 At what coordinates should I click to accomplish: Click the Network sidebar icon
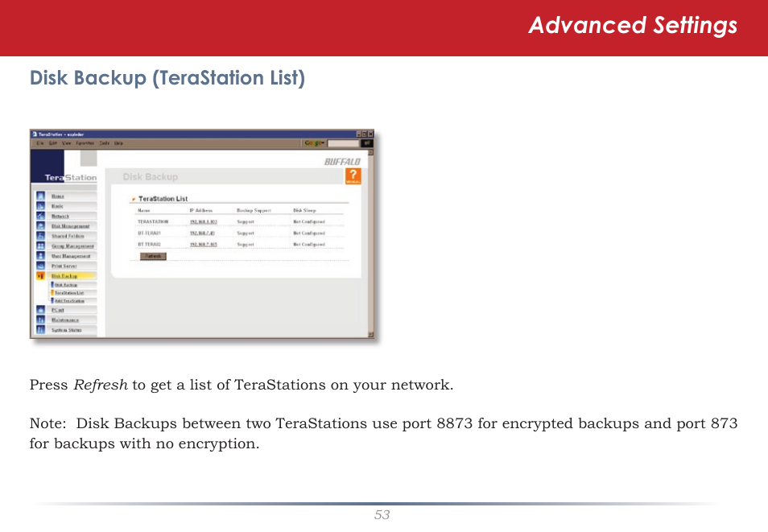coord(40,216)
